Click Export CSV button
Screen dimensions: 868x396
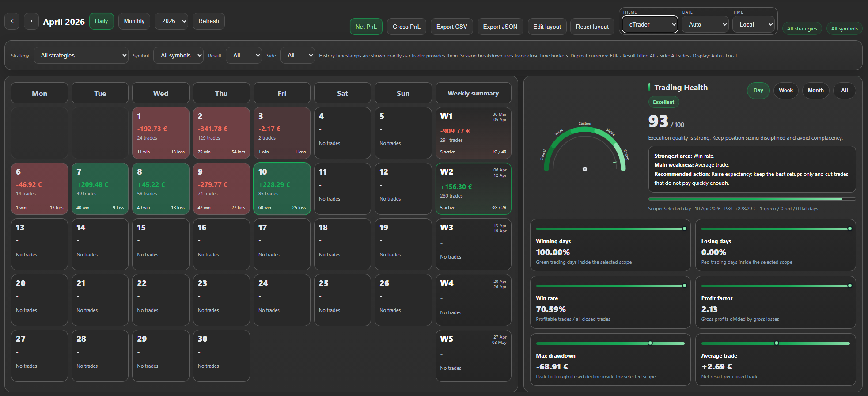451,27
